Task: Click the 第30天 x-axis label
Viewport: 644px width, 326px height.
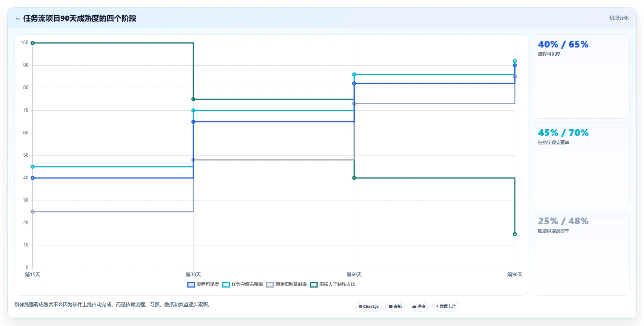Action: point(193,275)
